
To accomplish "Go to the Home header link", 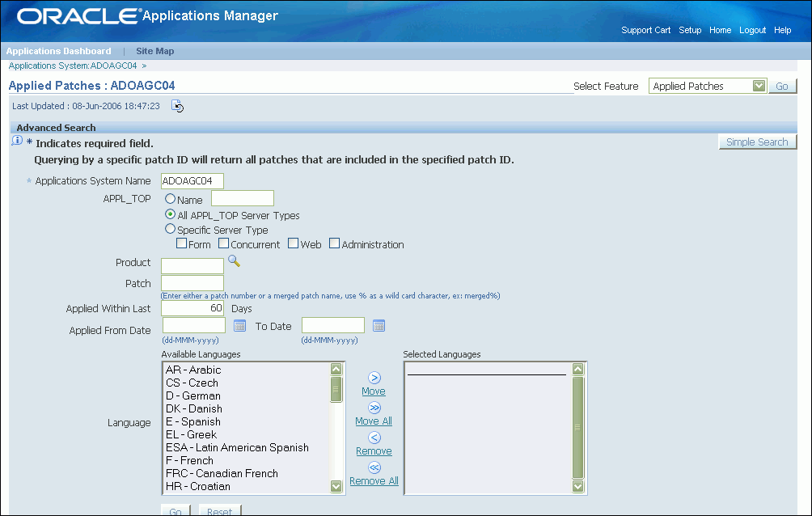I will pyautogui.click(x=721, y=30).
